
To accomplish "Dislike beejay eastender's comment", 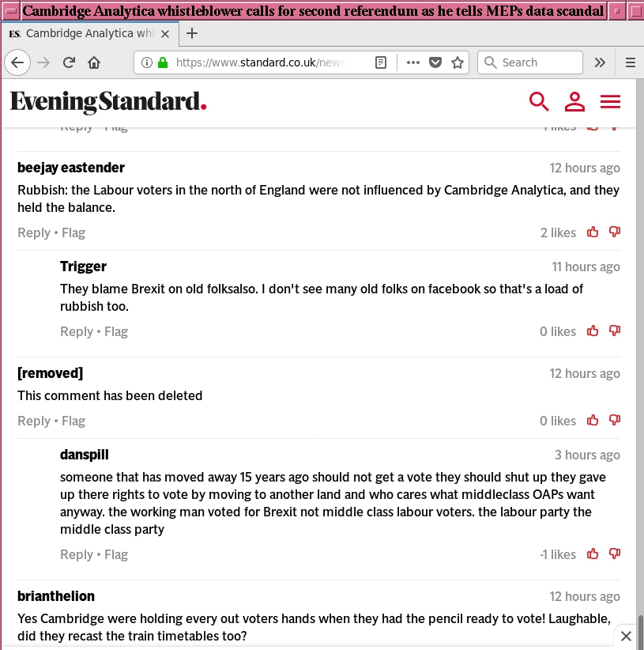I will [x=615, y=232].
